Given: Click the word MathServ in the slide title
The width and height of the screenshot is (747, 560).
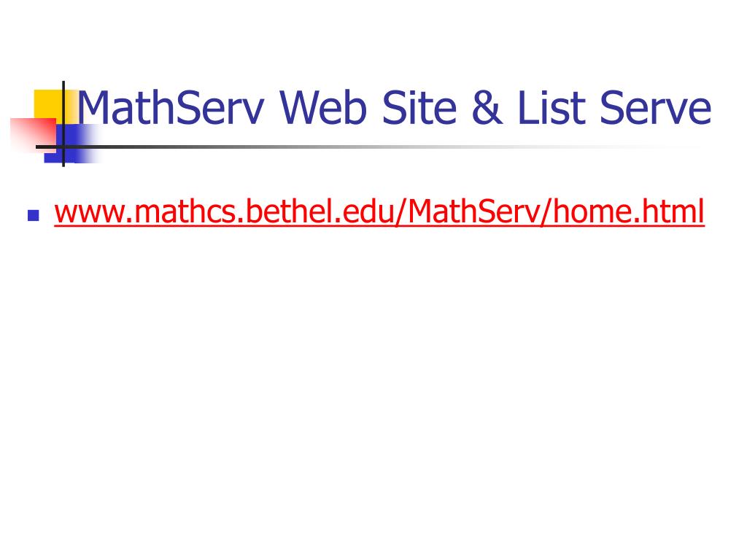Looking at the screenshot, I should (x=171, y=108).
